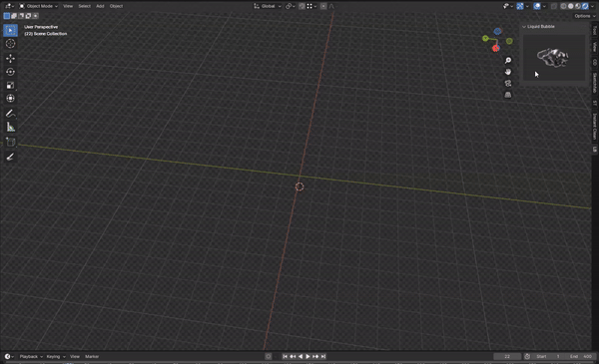The image size is (599, 364).
Task: Click the Liquid Bubble preview thumbnail
Action: (554, 58)
